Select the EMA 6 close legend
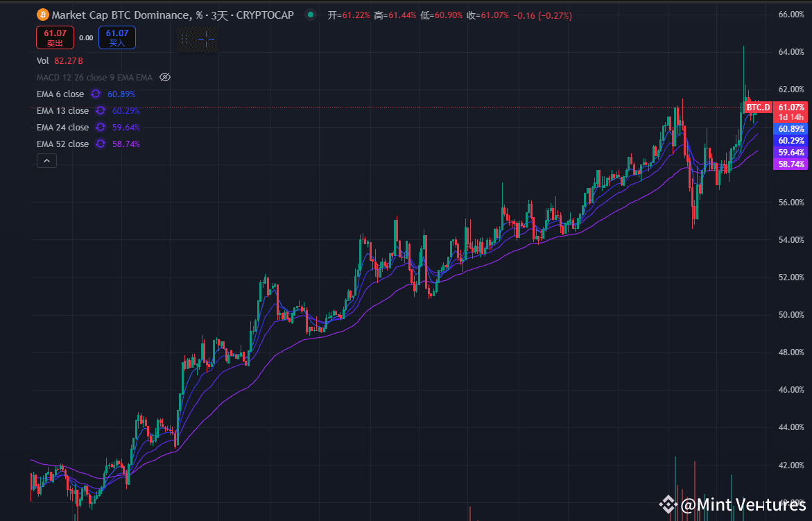This screenshot has height=521, width=812. (60, 94)
